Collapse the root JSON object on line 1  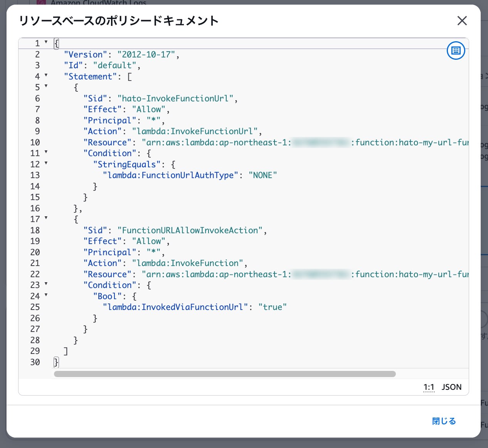click(46, 42)
